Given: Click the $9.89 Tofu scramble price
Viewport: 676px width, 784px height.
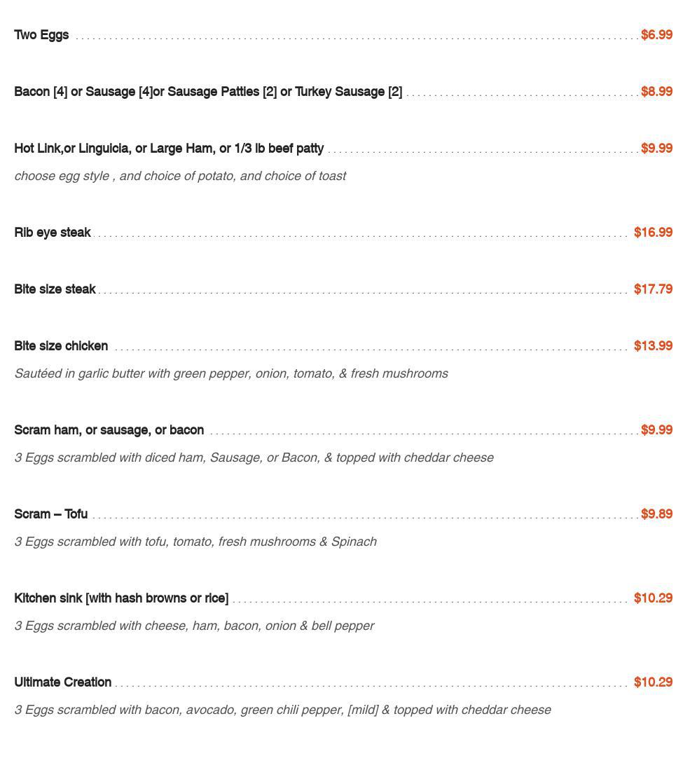Looking at the screenshot, I should [656, 514].
